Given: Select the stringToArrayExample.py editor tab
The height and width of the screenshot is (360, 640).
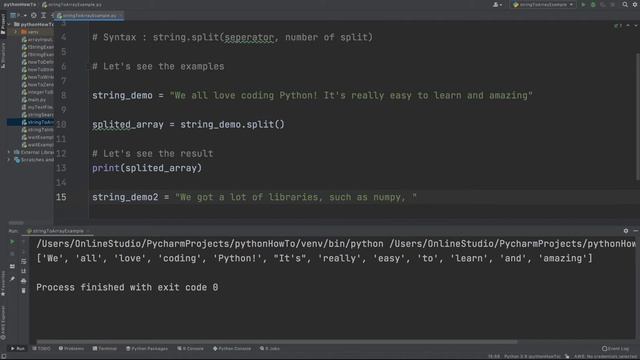Looking at the screenshot, I should (x=89, y=16).
